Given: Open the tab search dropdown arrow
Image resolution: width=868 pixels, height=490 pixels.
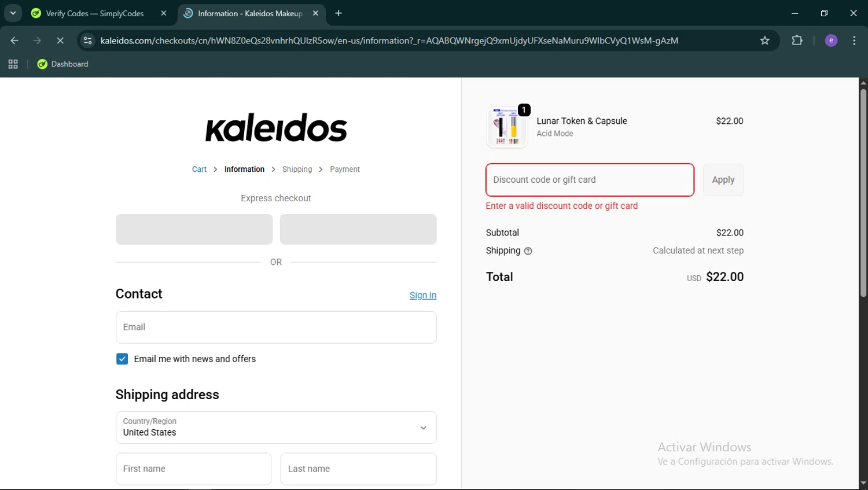Looking at the screenshot, I should click(13, 13).
